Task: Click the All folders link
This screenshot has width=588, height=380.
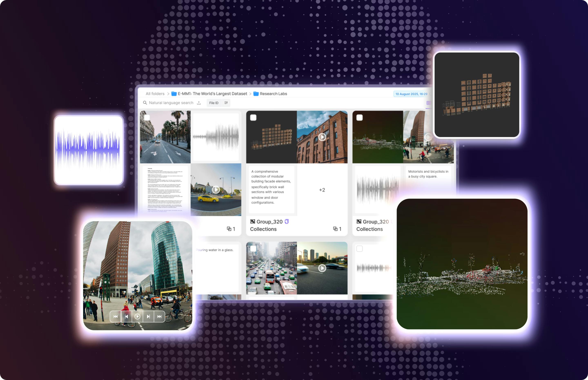Action: click(x=155, y=94)
